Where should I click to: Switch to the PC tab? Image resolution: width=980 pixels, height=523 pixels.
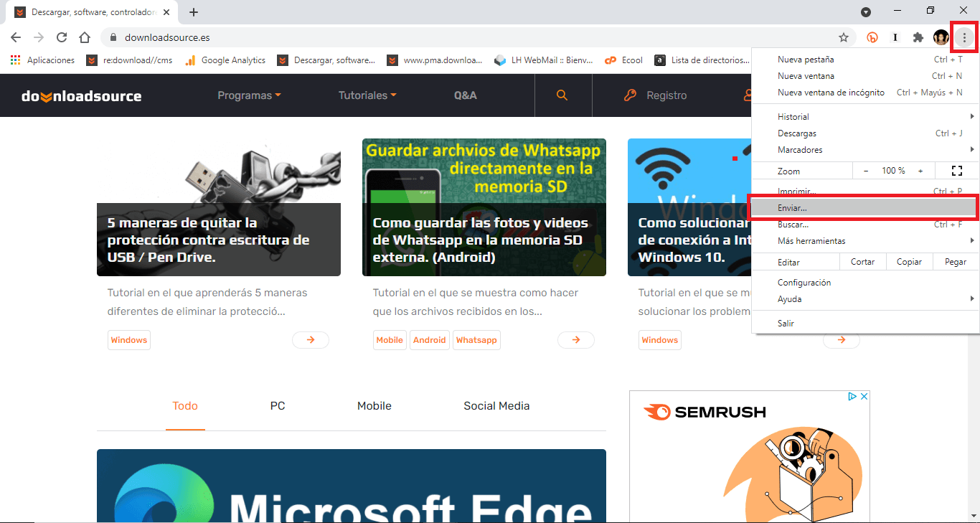point(278,406)
